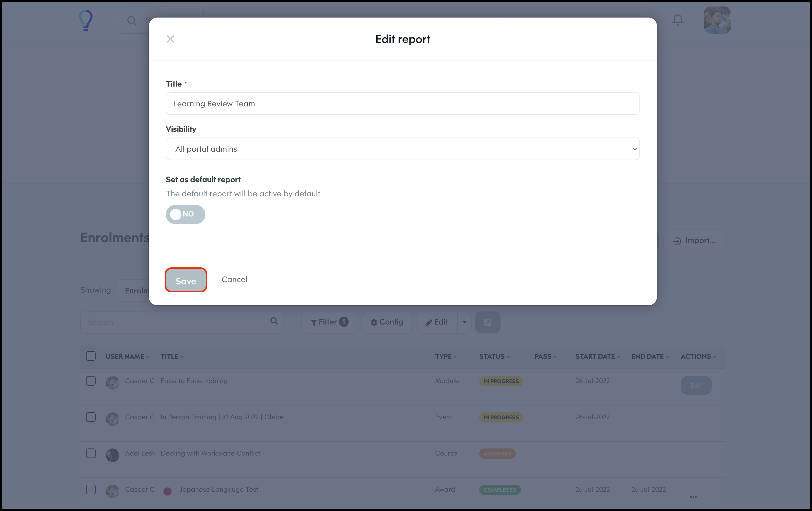Open the Visibility dropdown

point(402,149)
